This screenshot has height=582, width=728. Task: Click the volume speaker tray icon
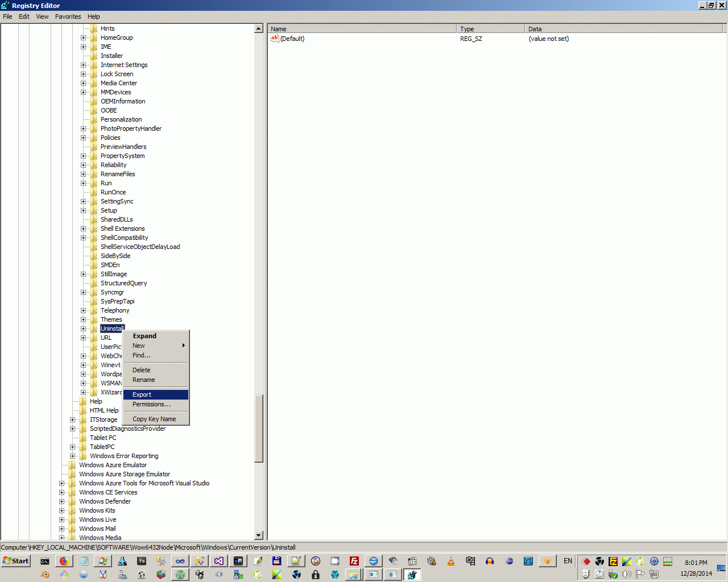point(627,574)
